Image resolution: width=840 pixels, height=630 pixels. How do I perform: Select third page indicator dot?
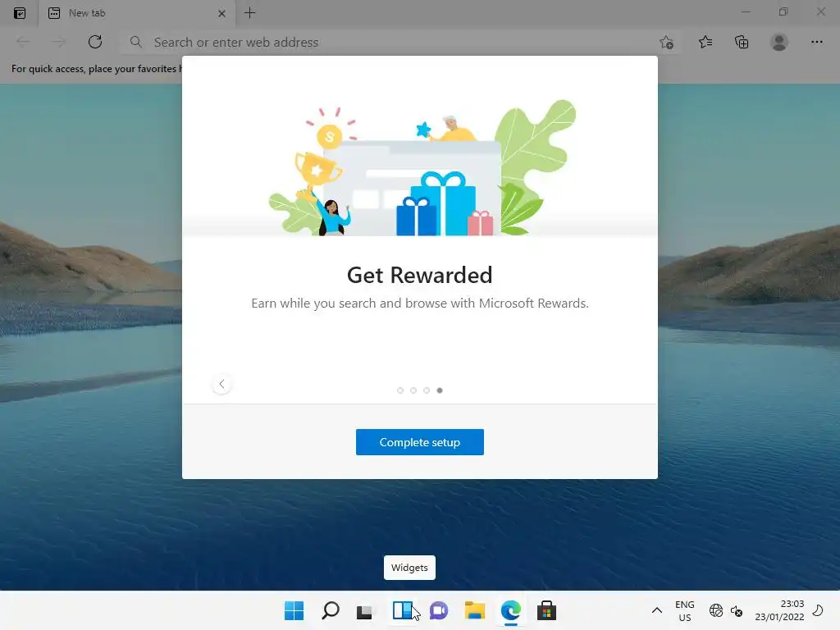[427, 390]
